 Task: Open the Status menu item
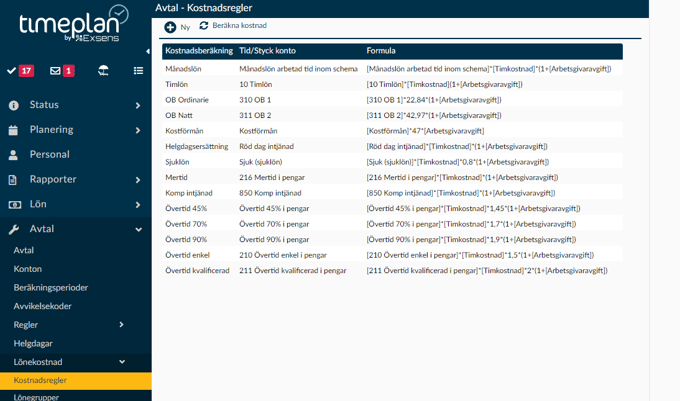pyautogui.click(x=44, y=105)
